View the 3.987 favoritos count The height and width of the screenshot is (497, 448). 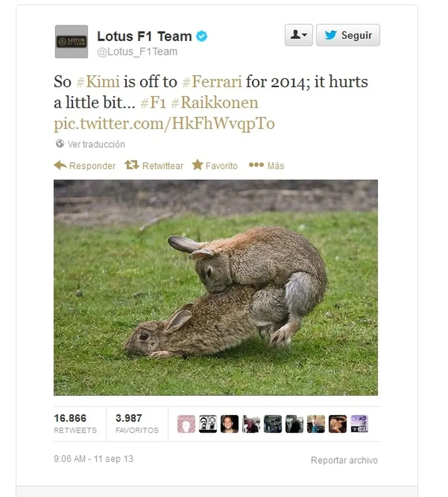(x=137, y=424)
